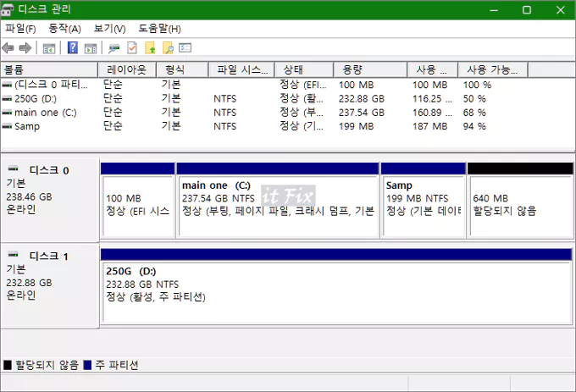
Task: Click the disk icon beside 디스크 0 label
Action: [x=14, y=168]
